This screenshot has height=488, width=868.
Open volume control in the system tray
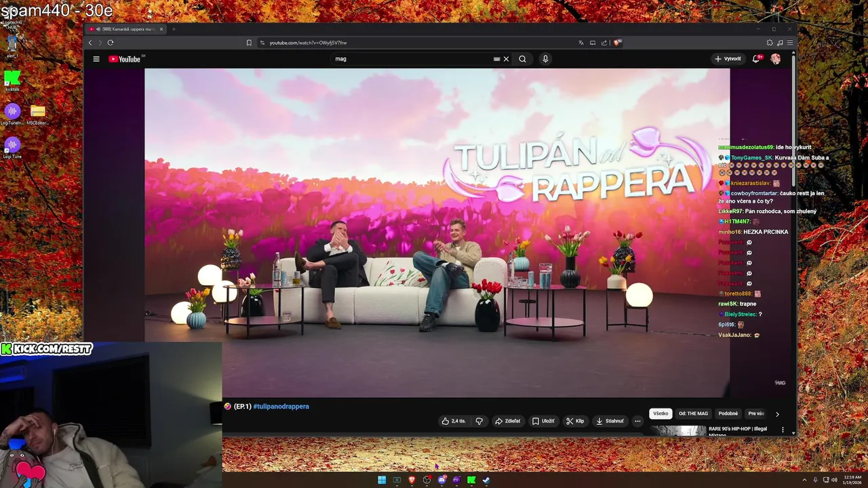[x=834, y=480]
